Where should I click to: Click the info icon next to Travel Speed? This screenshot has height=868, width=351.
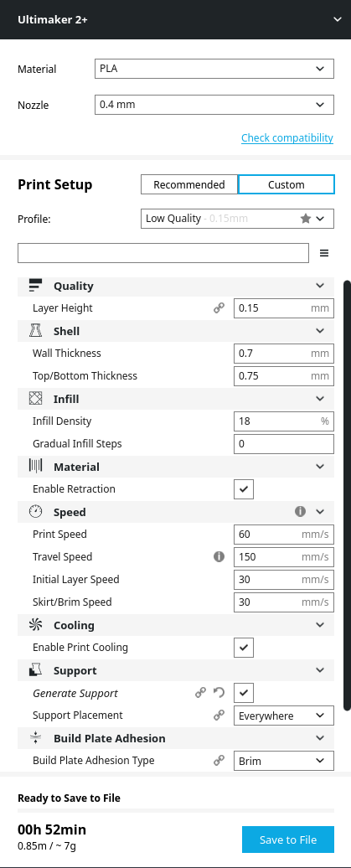[x=219, y=557]
